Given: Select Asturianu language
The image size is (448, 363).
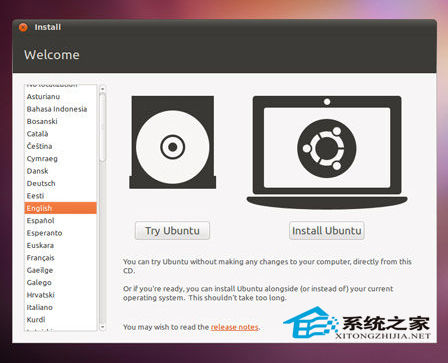Looking at the screenshot, I should point(61,97).
